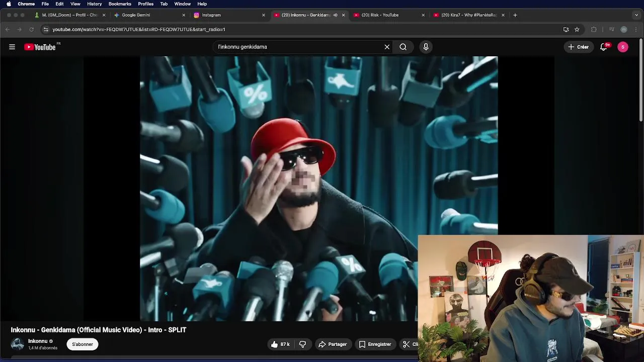Open the Inkonnu channel name link
This screenshot has height=362, width=644.
[38, 341]
